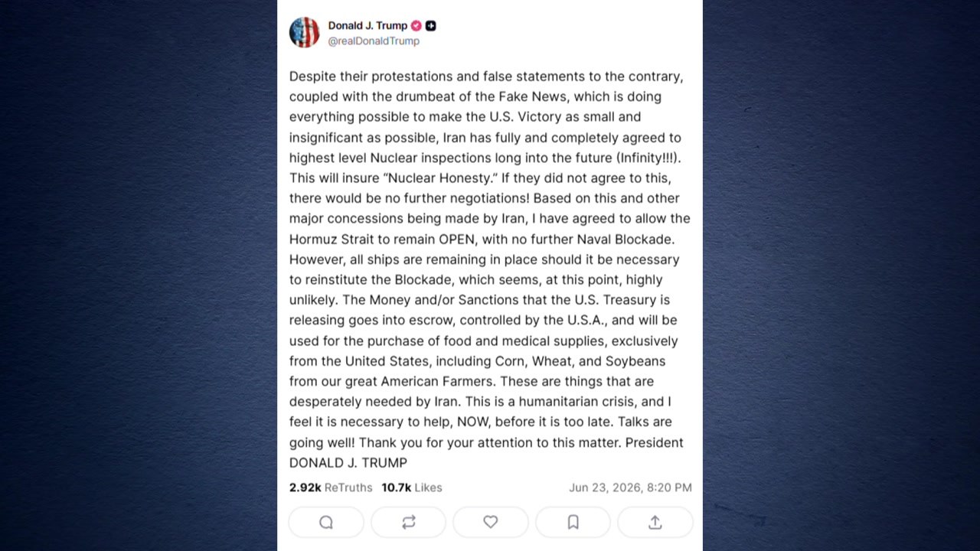Open the share upload icon
Viewport: 980px width, 551px height.
(655, 522)
